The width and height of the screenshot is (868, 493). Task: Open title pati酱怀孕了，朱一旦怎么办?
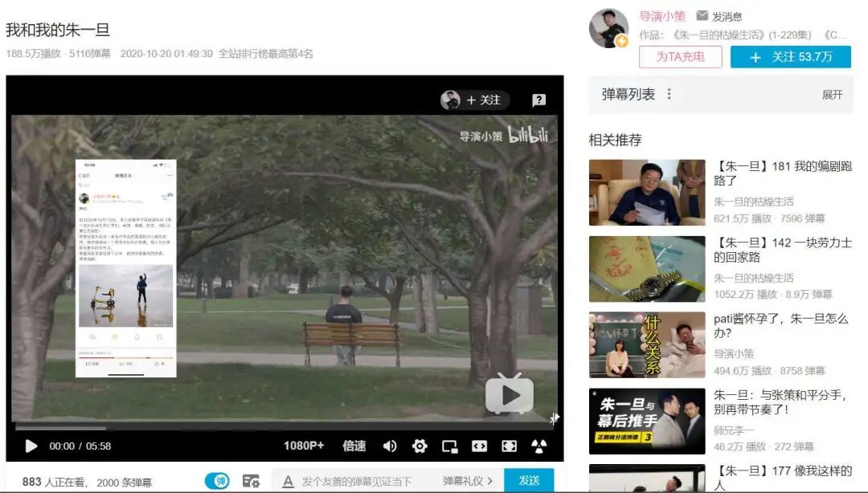click(780, 325)
